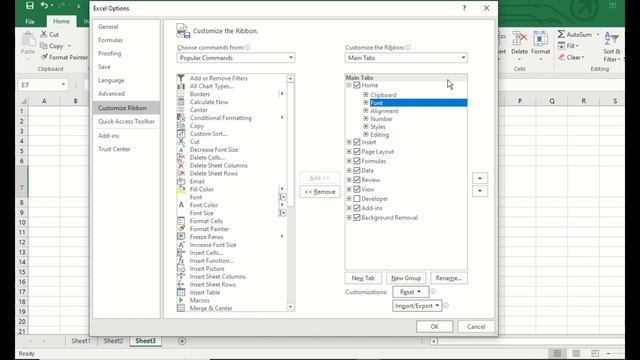Click the Copy icon in Clipboard group

pos(44,46)
